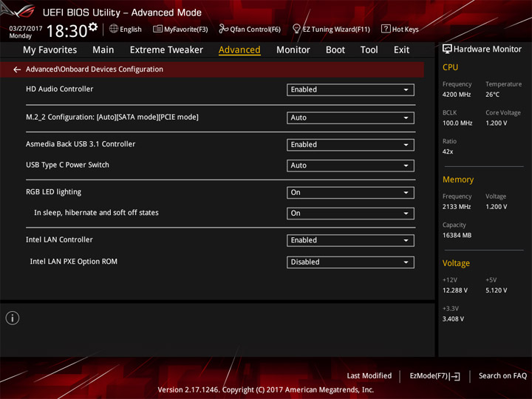This screenshot has height=399, width=532.
Task: Select M.2_2 Configuration label
Action: 112,117
